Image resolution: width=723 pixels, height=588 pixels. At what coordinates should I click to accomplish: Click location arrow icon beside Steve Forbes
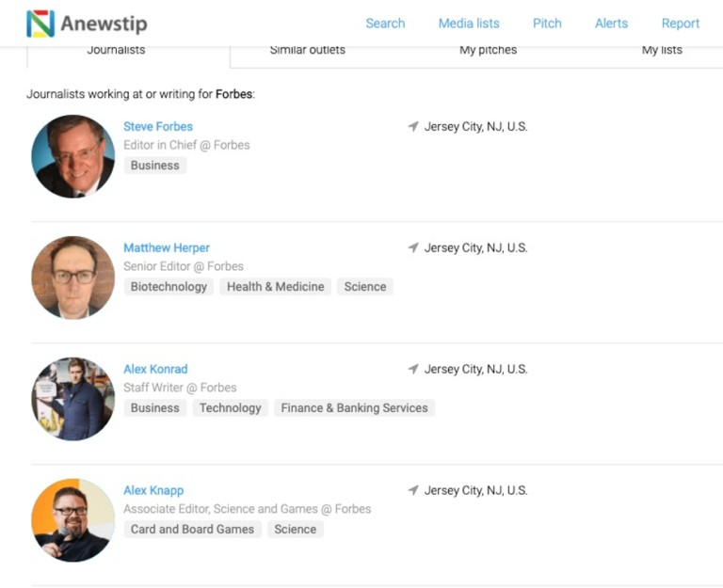click(412, 126)
